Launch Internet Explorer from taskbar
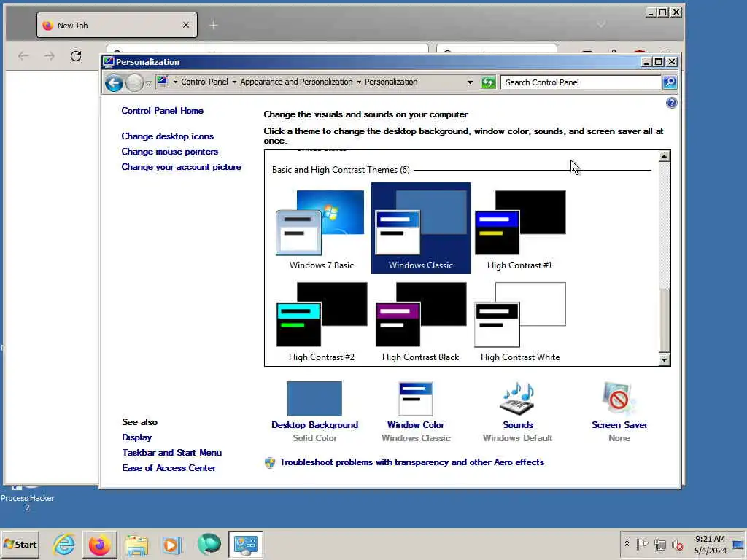 pyautogui.click(x=64, y=544)
